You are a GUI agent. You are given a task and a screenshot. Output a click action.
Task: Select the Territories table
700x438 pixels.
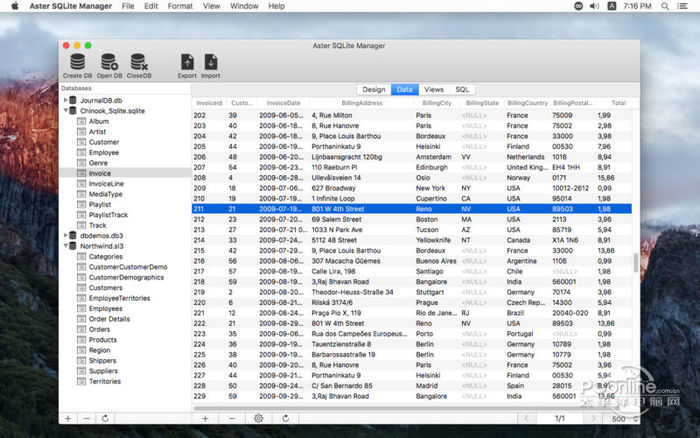click(104, 381)
